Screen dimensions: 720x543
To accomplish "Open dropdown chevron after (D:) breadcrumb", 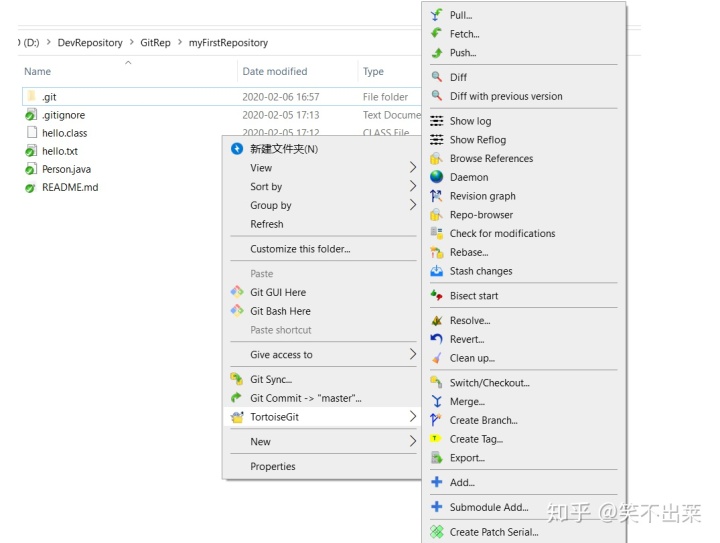I will pos(48,42).
